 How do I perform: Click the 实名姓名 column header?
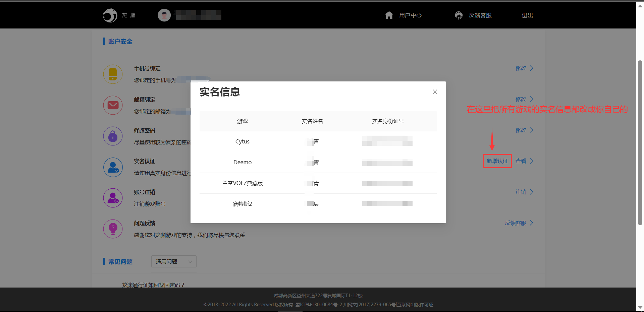point(312,121)
